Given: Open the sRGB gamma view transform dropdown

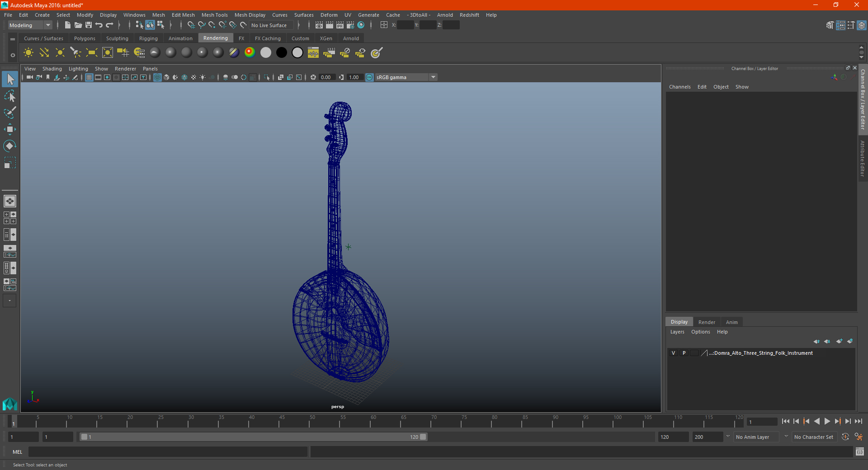Looking at the screenshot, I should 406,77.
